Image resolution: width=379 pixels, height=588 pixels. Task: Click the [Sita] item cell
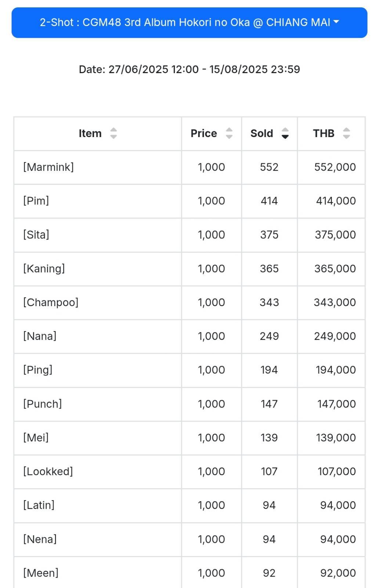pyautogui.click(x=98, y=235)
